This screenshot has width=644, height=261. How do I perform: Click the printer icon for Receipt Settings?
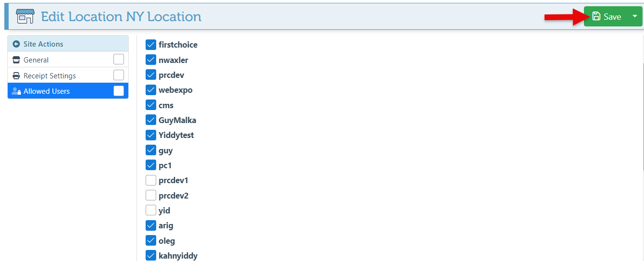pos(16,76)
